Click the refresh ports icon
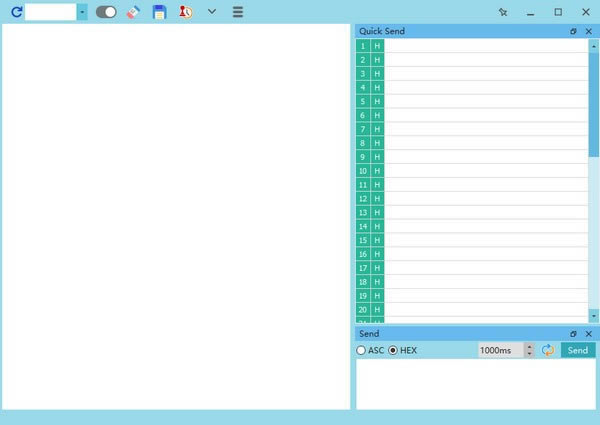This screenshot has width=600, height=425. click(16, 12)
